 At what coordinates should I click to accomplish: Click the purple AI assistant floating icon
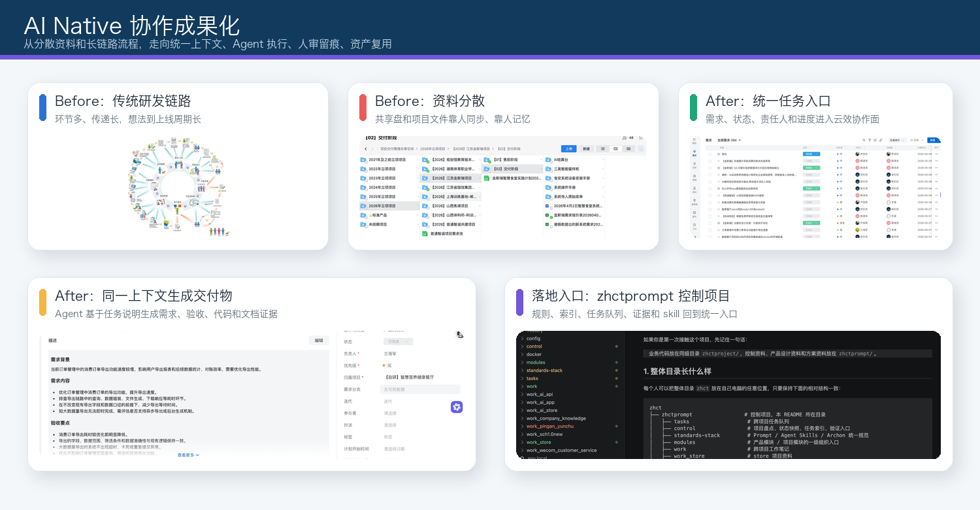point(457,407)
